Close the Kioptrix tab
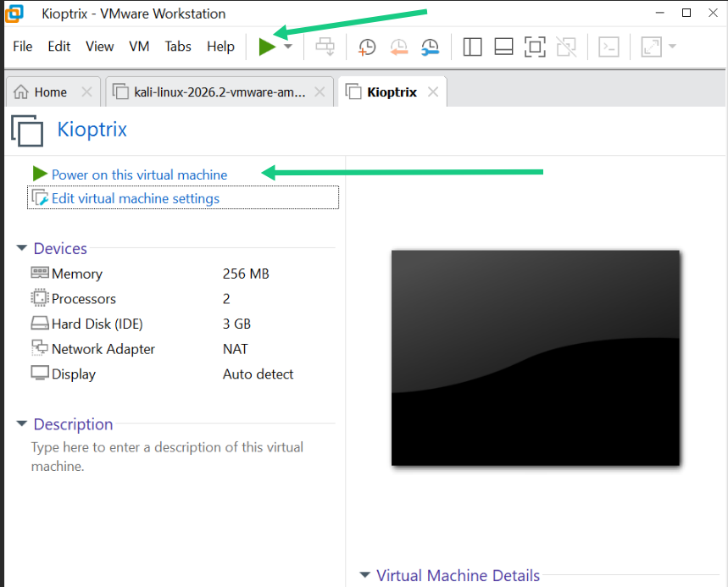 433,91
